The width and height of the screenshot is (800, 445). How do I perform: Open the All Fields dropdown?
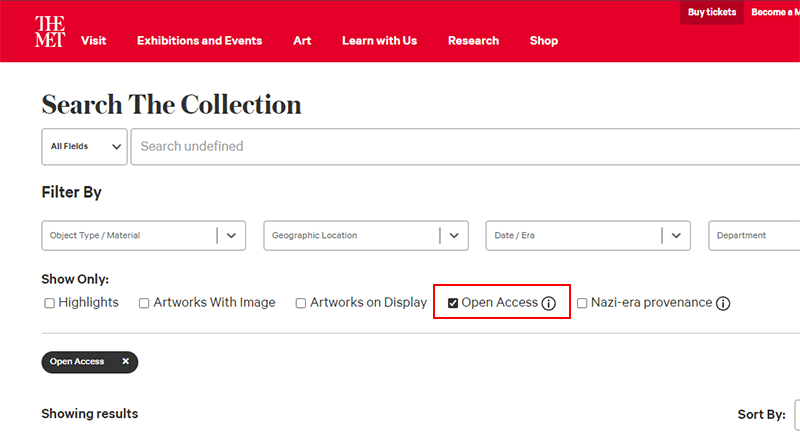pos(84,146)
